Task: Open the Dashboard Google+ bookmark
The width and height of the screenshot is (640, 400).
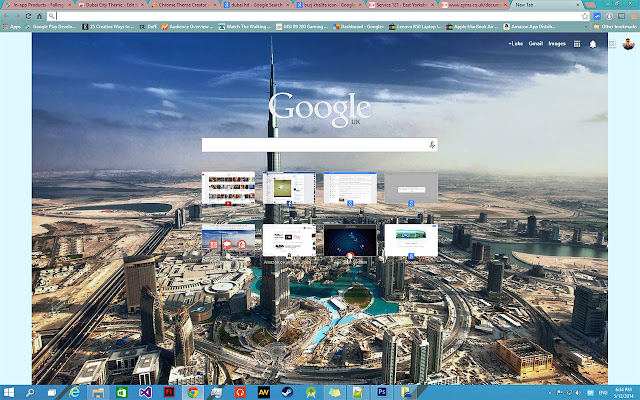Action: coord(358,27)
